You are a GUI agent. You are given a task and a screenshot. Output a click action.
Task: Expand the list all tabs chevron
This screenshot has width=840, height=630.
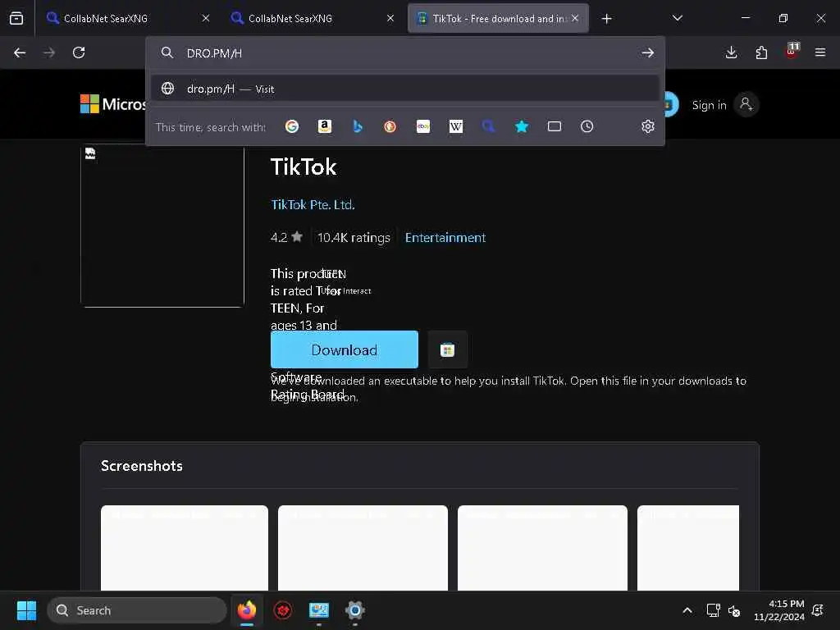pos(677,18)
